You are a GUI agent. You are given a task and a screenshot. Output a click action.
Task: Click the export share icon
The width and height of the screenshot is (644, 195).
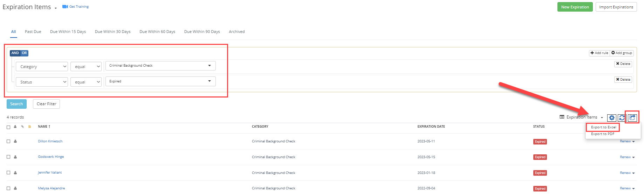(x=632, y=117)
